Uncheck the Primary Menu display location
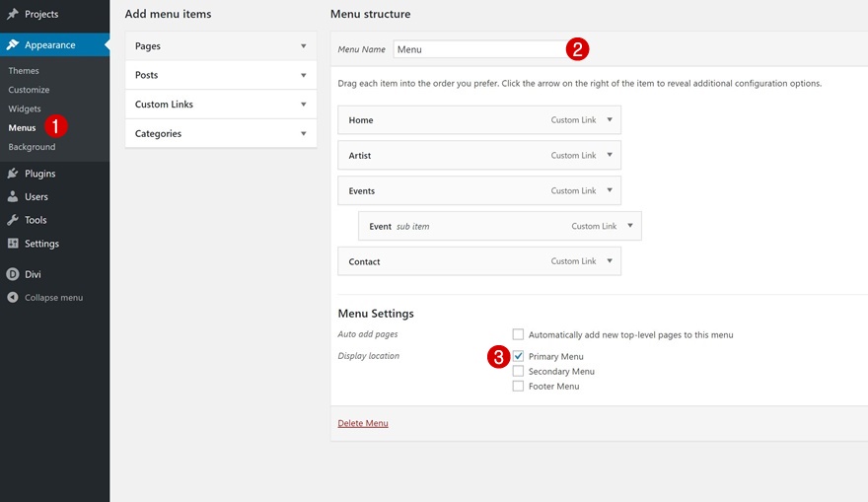 pos(518,356)
